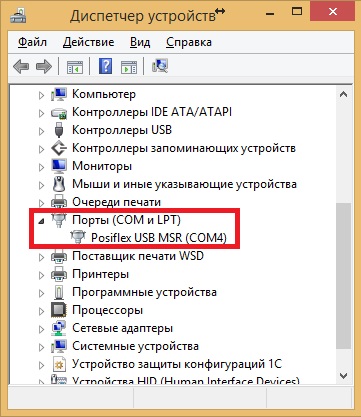Click the Forward arrow toolbar icon
Viewport: 361px width, 417px height.
coord(44,67)
